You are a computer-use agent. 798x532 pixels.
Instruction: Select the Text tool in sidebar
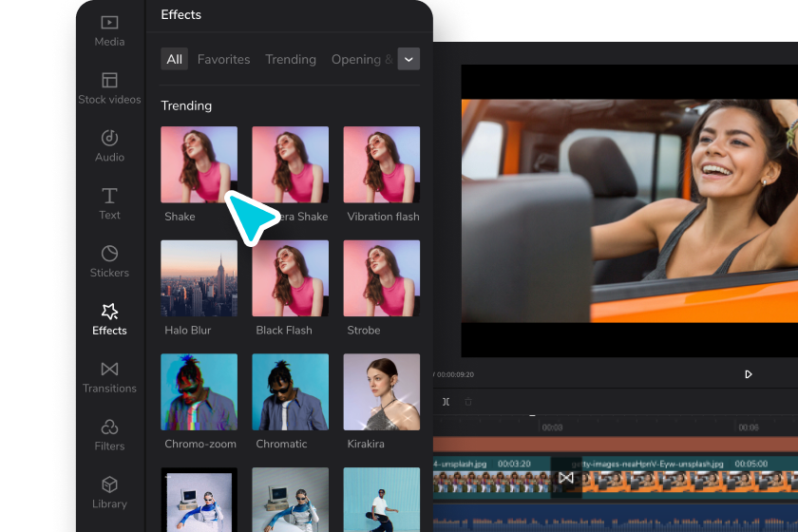tap(109, 203)
